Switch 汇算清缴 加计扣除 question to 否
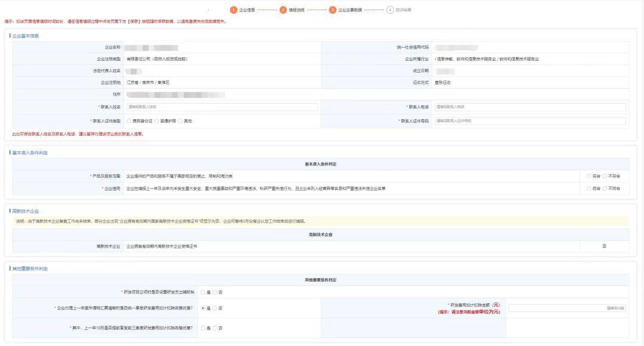 point(215,308)
